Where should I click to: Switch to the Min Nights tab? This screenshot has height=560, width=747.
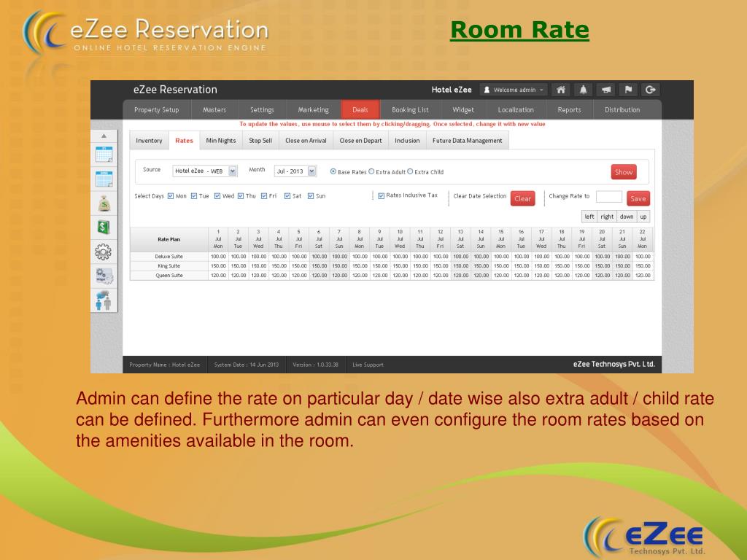pyautogui.click(x=220, y=141)
